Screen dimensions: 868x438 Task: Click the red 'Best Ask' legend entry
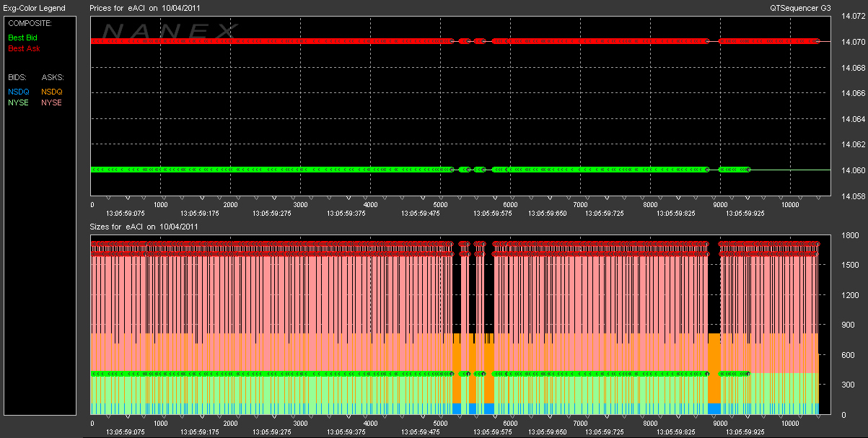click(x=24, y=48)
